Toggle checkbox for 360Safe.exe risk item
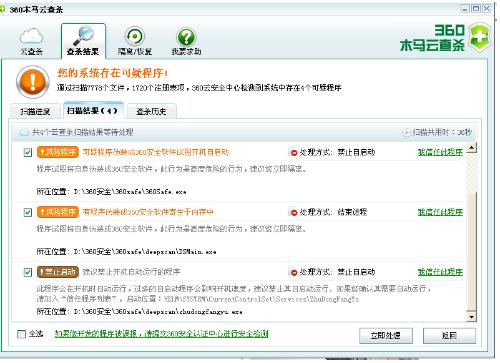Screen dimensions: 500x363 tap(28, 152)
